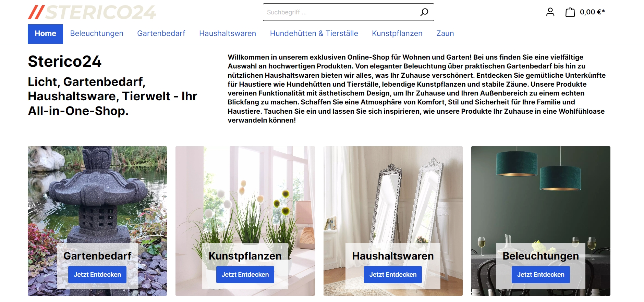Click Jetzt Entdecken under Beleuchtungen

[x=540, y=275]
